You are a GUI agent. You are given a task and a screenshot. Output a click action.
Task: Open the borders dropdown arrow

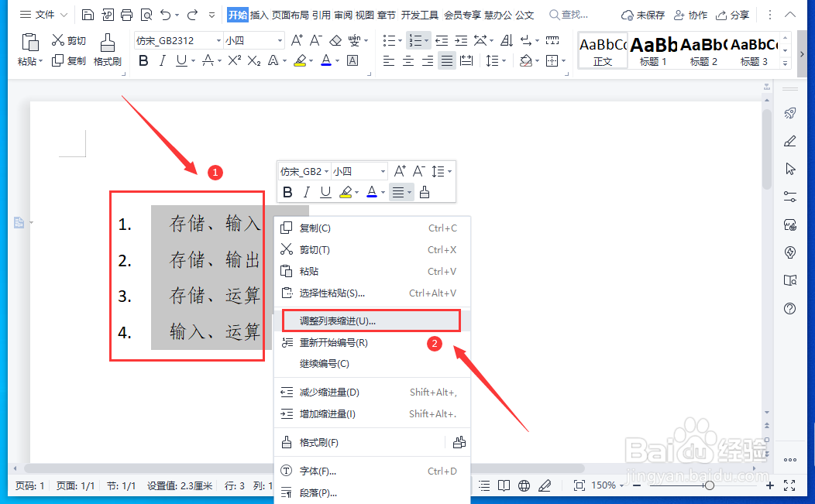[x=563, y=61]
